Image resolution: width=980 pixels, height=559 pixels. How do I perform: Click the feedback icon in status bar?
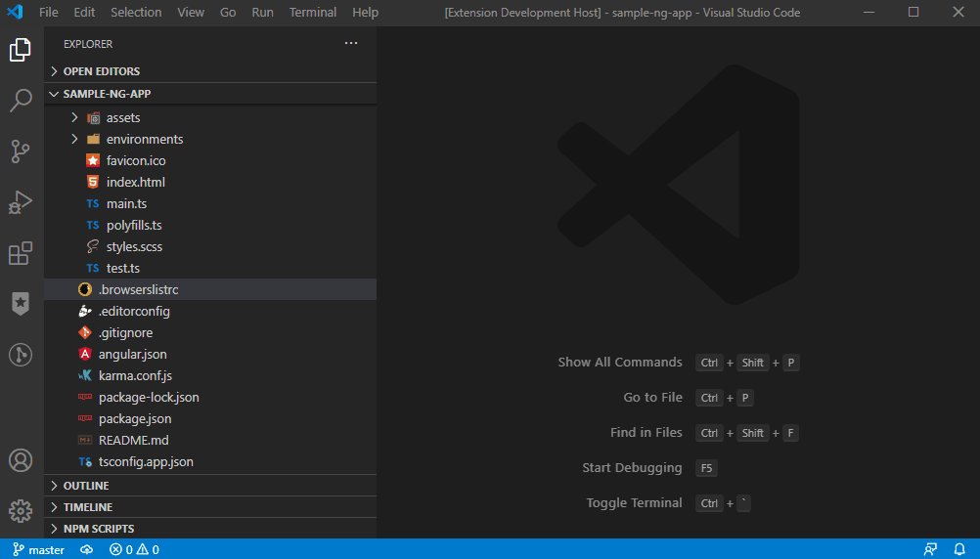click(930, 549)
